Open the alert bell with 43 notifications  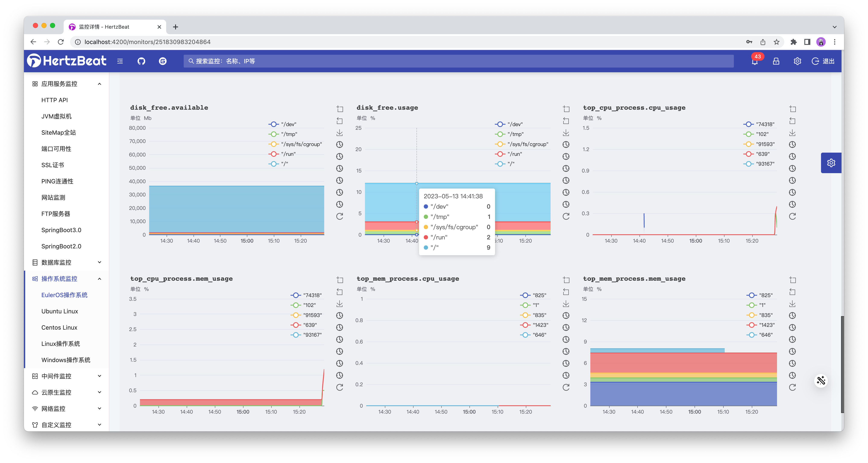point(755,61)
